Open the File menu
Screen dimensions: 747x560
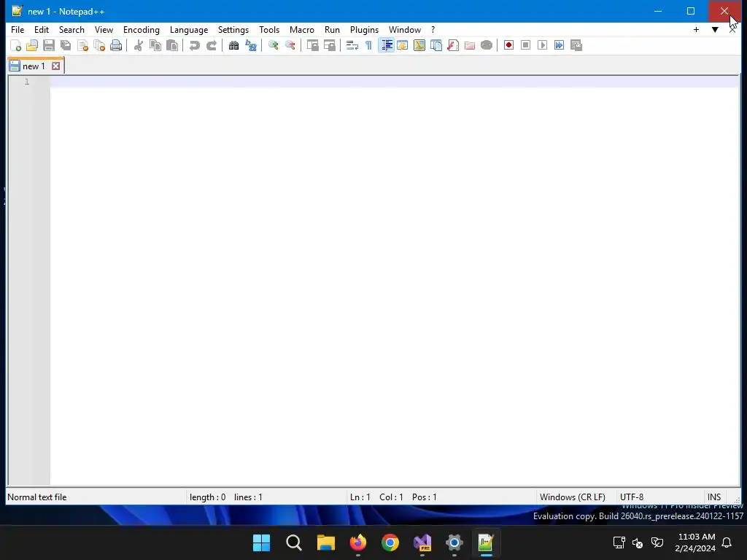(x=18, y=29)
